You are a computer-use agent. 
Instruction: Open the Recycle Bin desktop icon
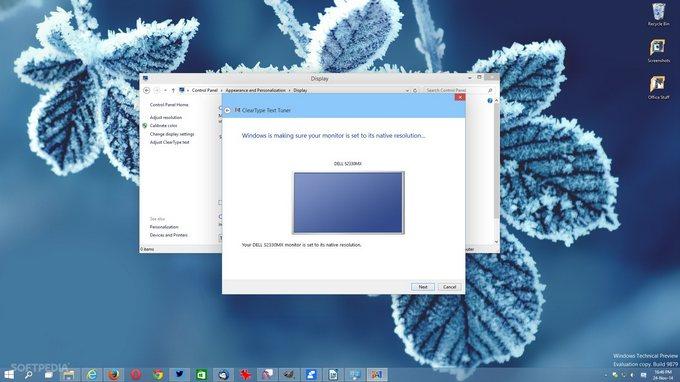click(658, 14)
